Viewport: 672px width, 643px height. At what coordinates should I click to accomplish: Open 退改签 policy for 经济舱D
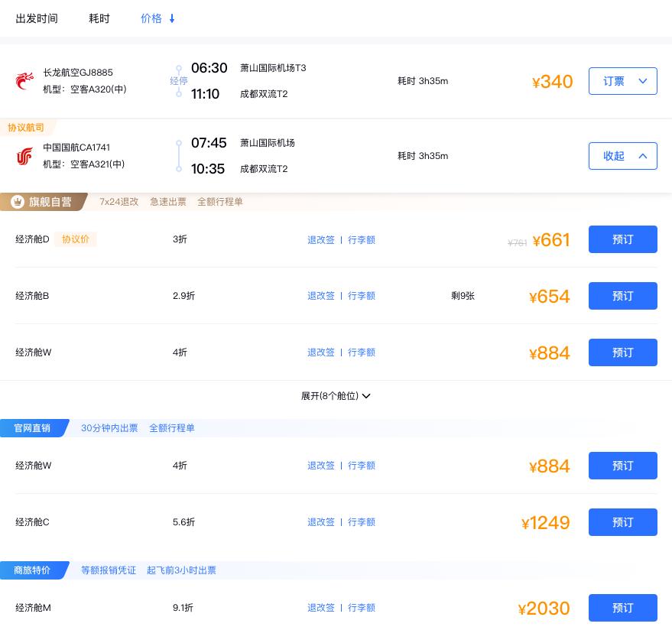(x=321, y=239)
